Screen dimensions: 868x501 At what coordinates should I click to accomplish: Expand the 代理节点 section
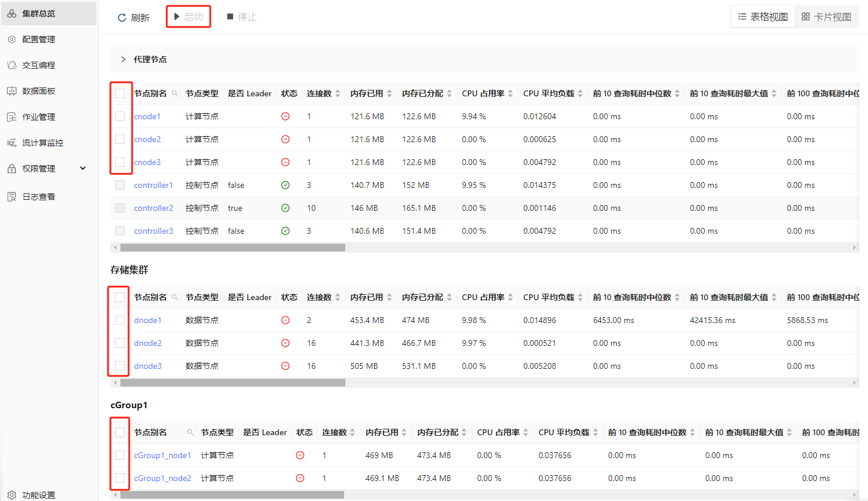coord(123,59)
